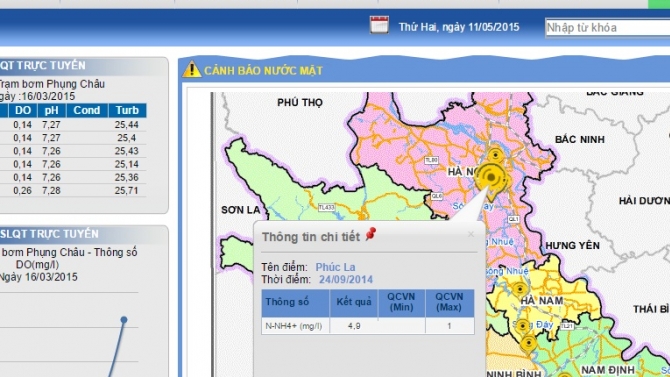Screen dimensions: 670x377
Task: Click the 'Turb' column header
Action: pyautogui.click(x=127, y=110)
